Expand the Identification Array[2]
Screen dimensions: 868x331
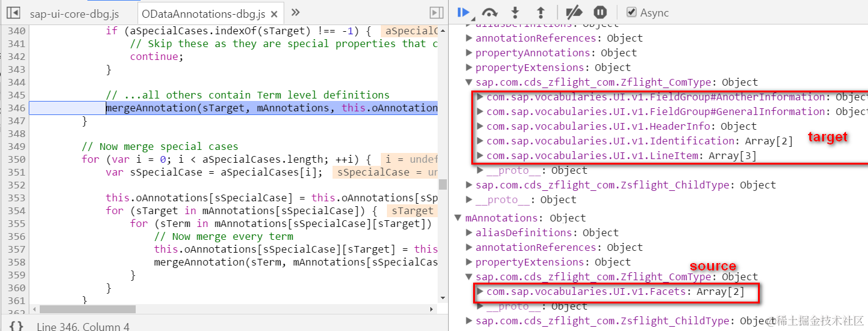tap(480, 141)
